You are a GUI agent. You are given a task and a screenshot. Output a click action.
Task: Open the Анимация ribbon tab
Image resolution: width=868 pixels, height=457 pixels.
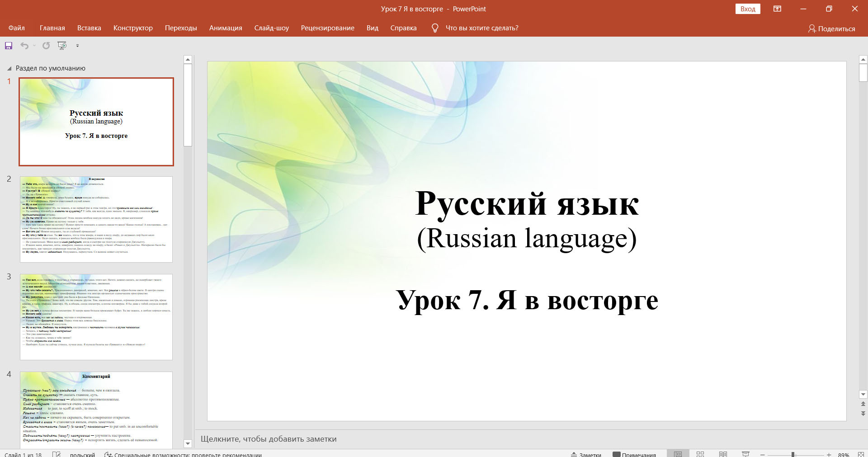click(226, 28)
